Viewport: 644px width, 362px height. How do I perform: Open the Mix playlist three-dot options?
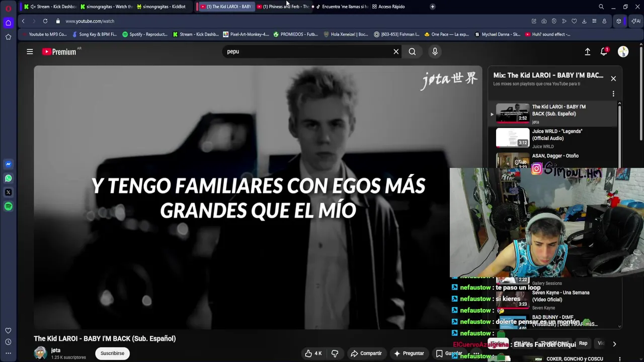[x=613, y=94]
